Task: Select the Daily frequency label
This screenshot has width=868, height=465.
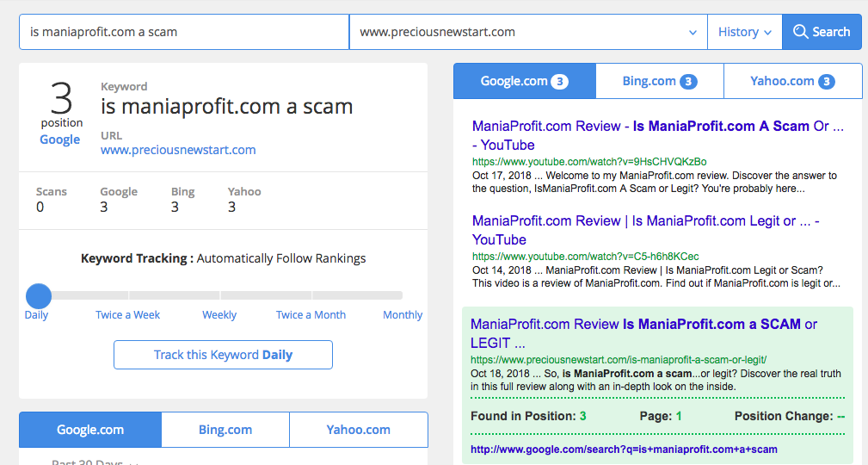Action: [36, 315]
